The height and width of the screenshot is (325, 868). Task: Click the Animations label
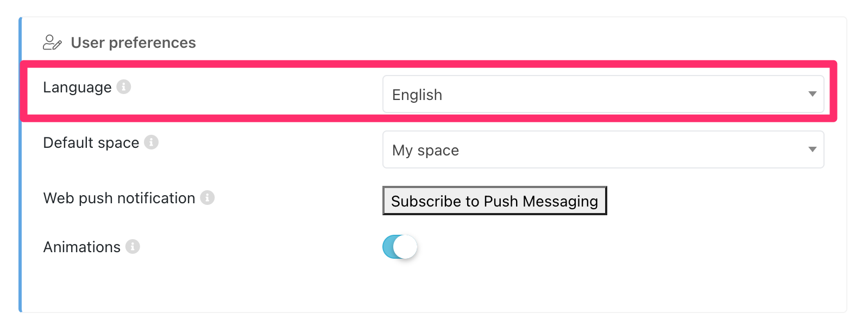click(82, 246)
